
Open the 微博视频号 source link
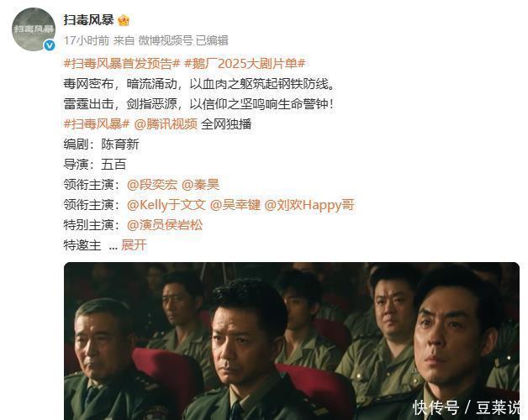[x=166, y=40]
